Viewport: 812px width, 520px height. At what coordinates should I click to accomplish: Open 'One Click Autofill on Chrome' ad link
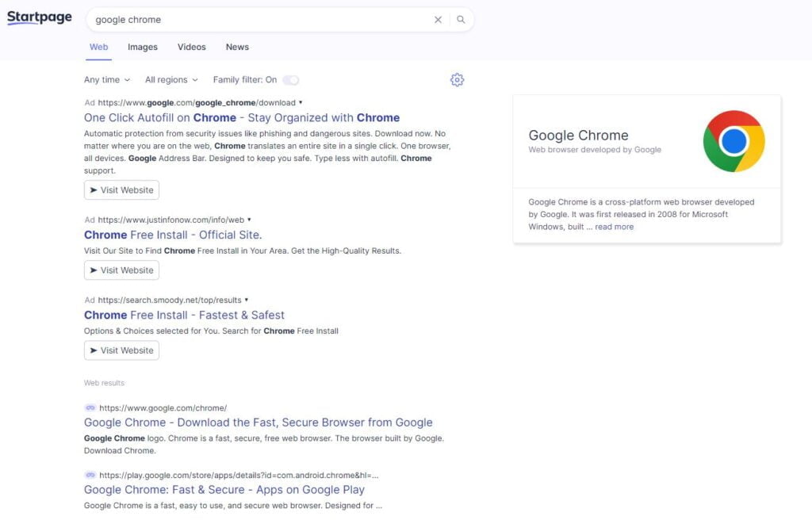[242, 117]
